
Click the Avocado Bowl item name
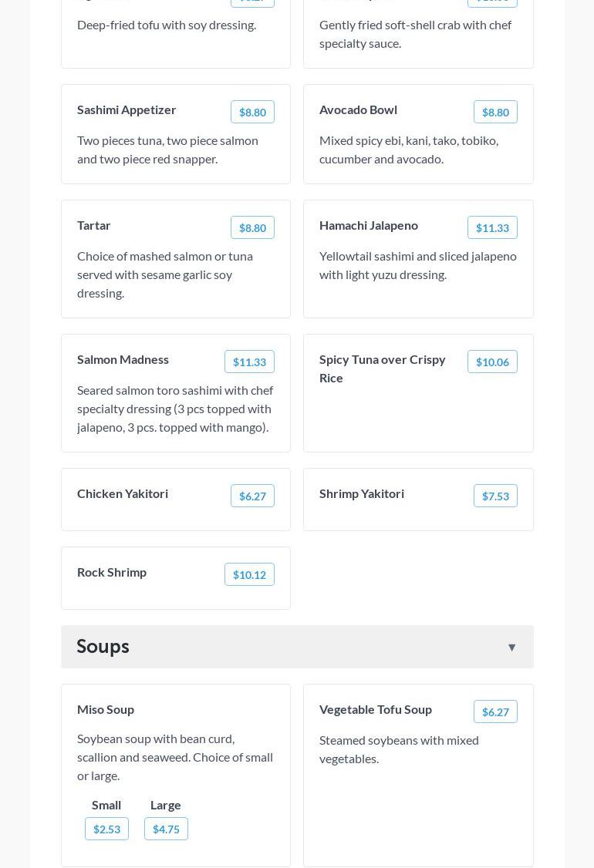pos(358,109)
